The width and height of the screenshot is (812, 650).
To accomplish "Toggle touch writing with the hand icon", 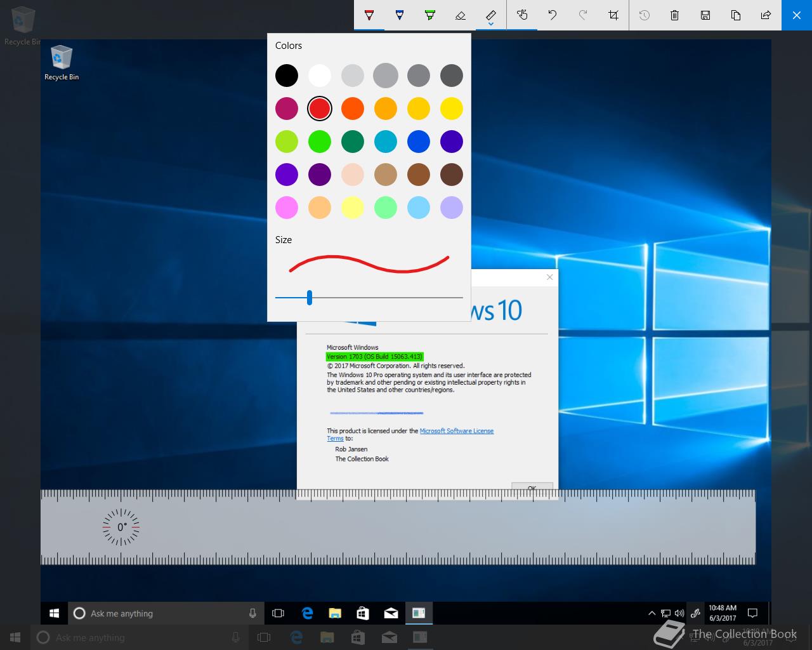I will click(522, 15).
